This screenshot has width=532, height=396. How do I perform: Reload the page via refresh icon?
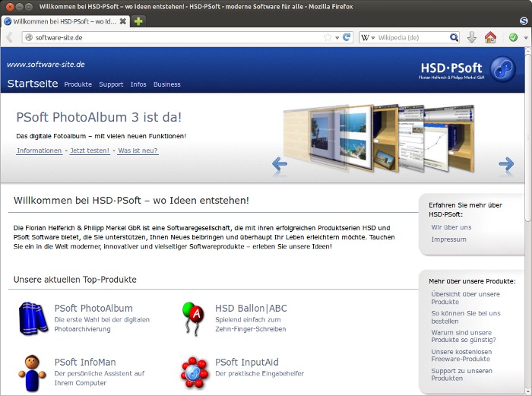tap(347, 37)
